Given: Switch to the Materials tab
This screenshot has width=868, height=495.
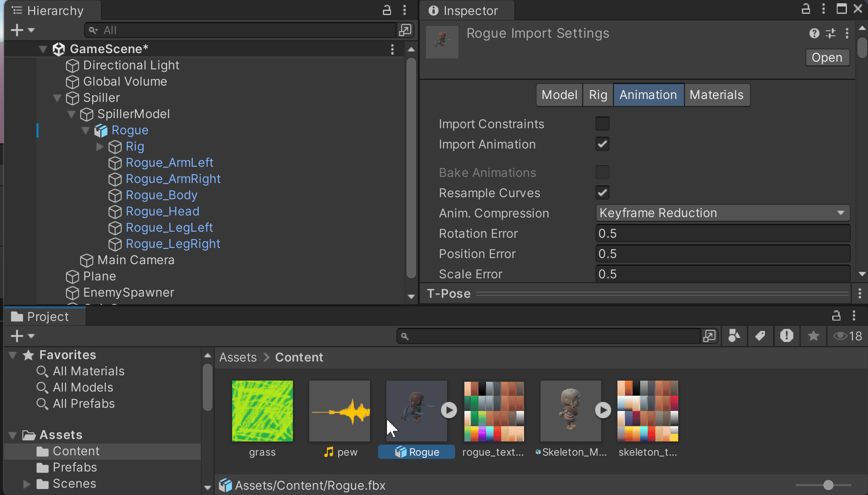Looking at the screenshot, I should pos(717,95).
